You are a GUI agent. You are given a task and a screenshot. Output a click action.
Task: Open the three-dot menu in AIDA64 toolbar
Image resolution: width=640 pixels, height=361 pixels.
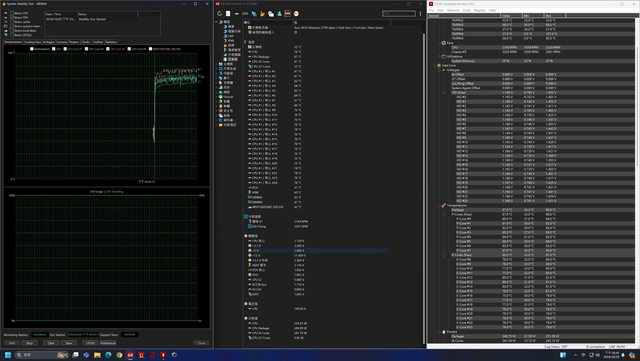pyautogui.click(x=420, y=13)
